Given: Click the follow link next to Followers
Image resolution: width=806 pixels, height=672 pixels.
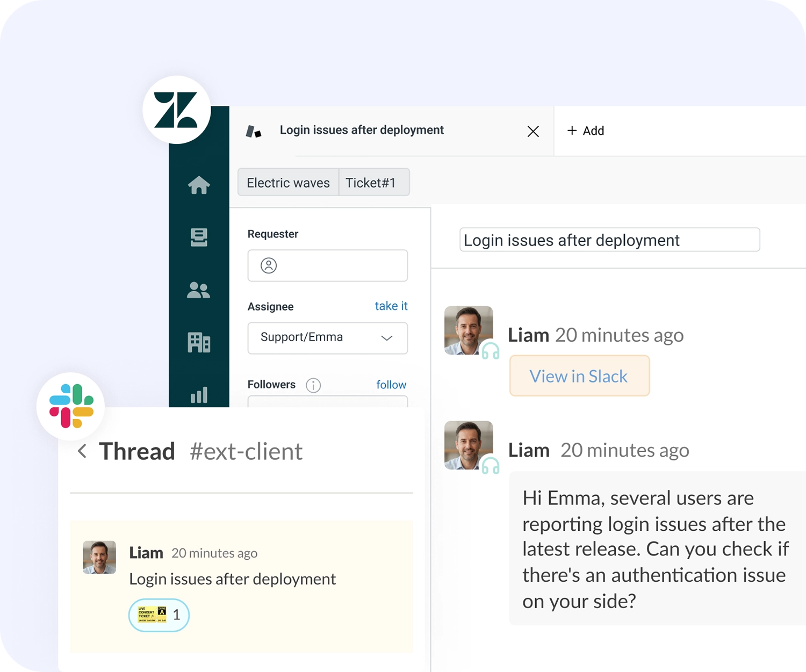Looking at the screenshot, I should pyautogui.click(x=391, y=385).
